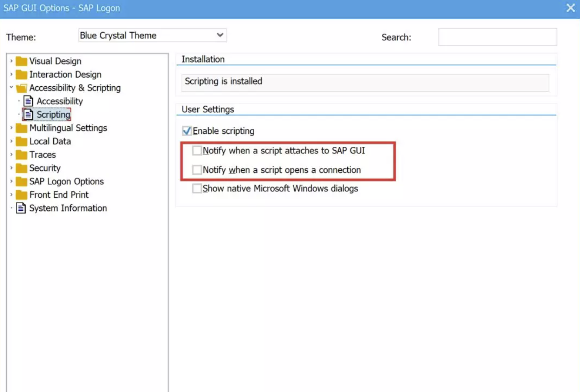Select Visual Design in the tree
Screen dimensions: 580x392
pos(55,61)
